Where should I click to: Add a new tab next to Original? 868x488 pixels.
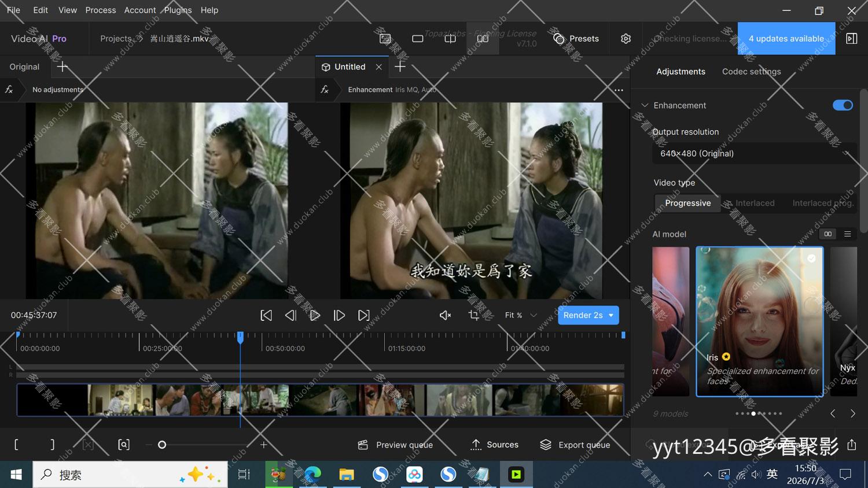pyautogui.click(x=62, y=67)
